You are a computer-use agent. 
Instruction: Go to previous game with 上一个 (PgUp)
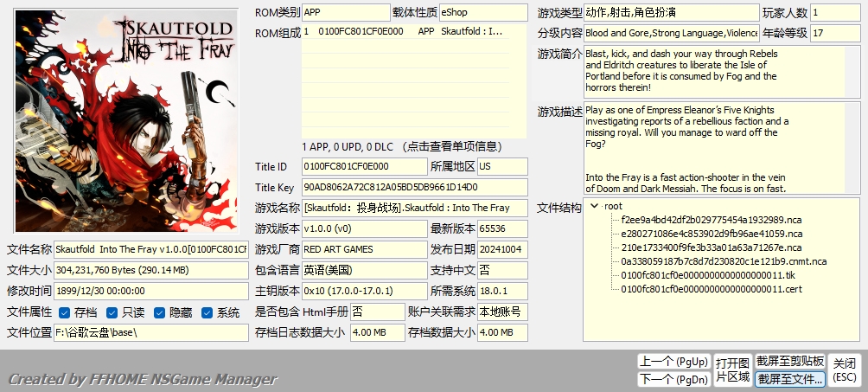(673, 362)
